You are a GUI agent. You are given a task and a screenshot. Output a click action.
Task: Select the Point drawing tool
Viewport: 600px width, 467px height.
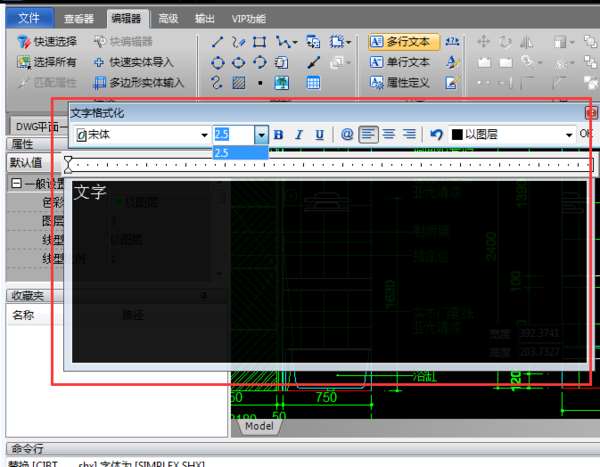tap(260, 83)
